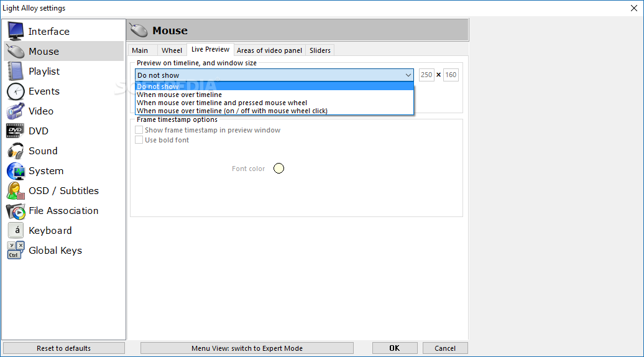
Task: Choose 'on / off with mouse wheel click' option
Action: [274, 111]
